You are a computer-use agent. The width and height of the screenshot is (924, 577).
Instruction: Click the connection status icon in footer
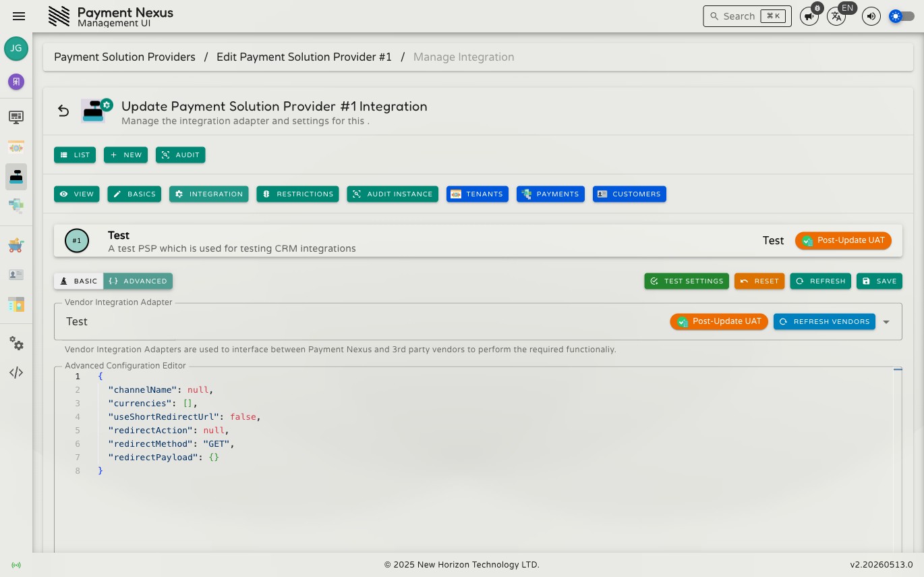coord(16,565)
